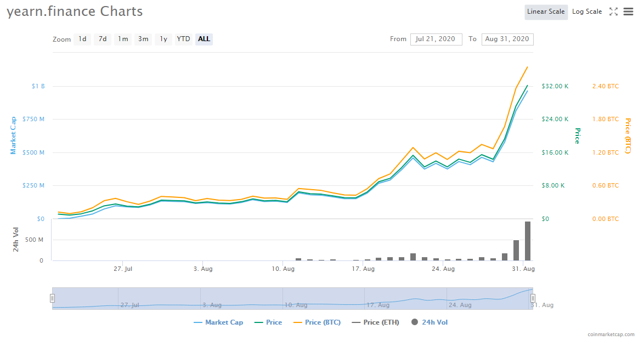Edit the From date field
The width and height of the screenshot is (644, 346).
tap(436, 39)
